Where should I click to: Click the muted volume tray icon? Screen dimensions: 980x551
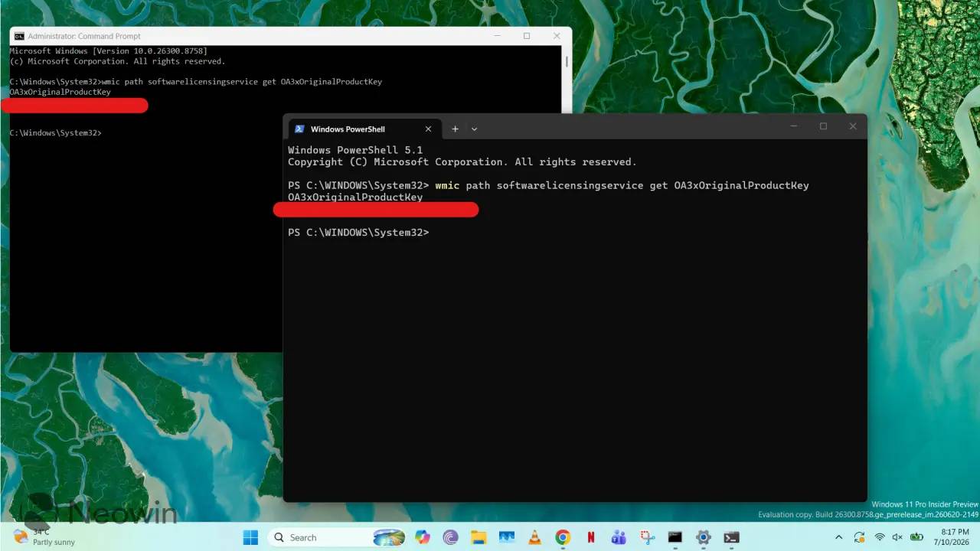(x=897, y=537)
